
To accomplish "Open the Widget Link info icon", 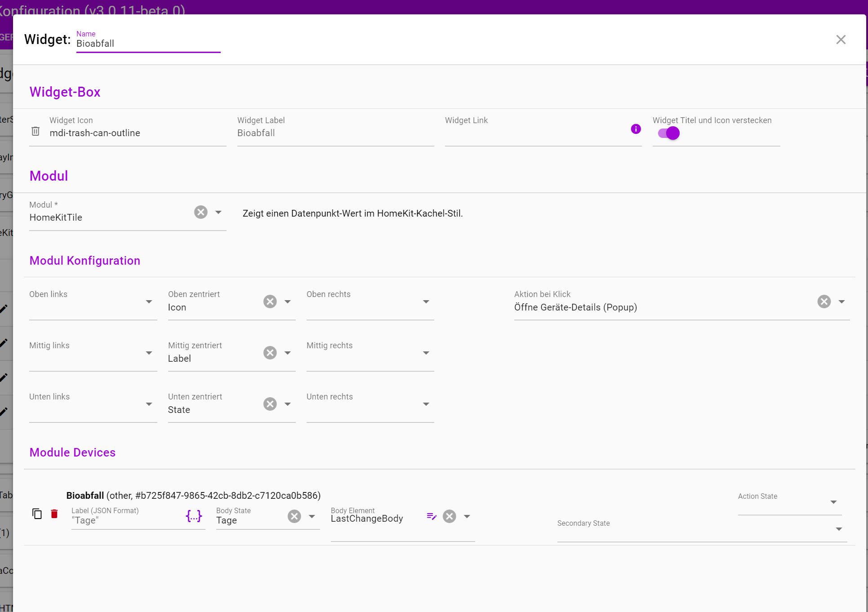I will (x=636, y=129).
